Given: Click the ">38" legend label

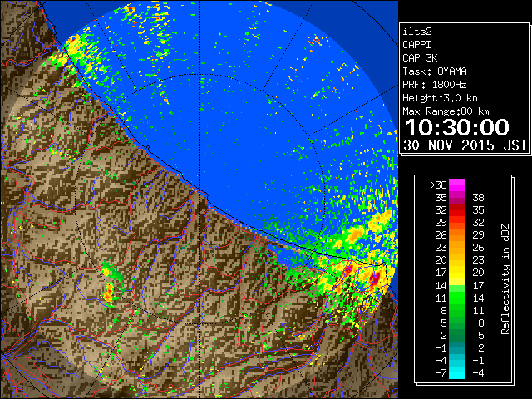Looking at the screenshot, I should pos(438,185).
